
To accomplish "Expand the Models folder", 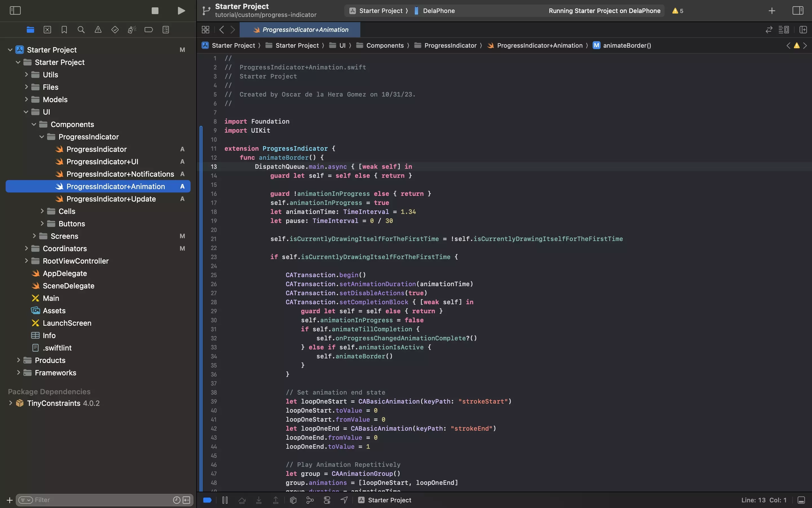I will coord(26,99).
